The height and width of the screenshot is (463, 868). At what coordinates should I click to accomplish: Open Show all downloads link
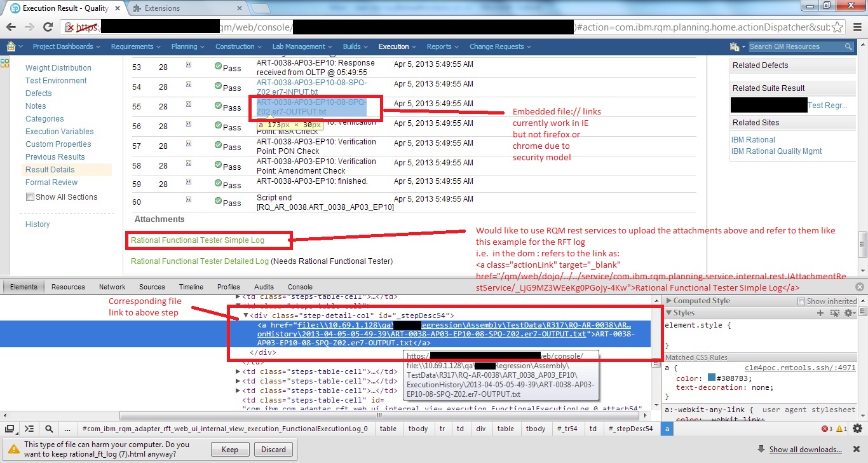[x=805, y=450]
